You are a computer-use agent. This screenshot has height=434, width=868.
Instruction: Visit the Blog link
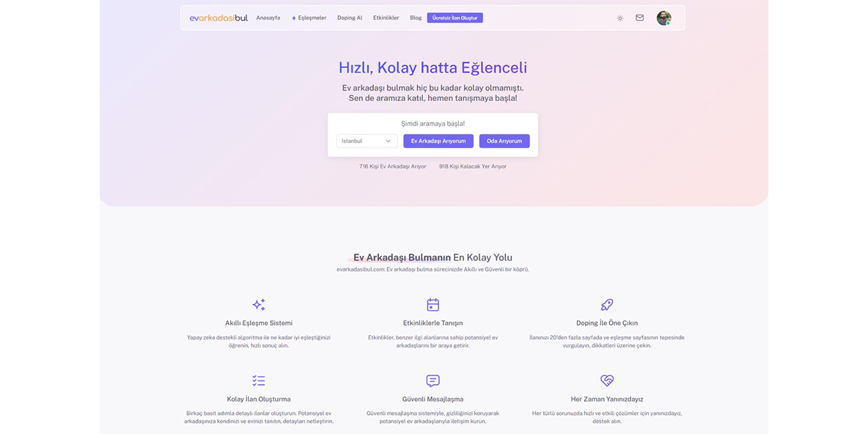point(416,18)
